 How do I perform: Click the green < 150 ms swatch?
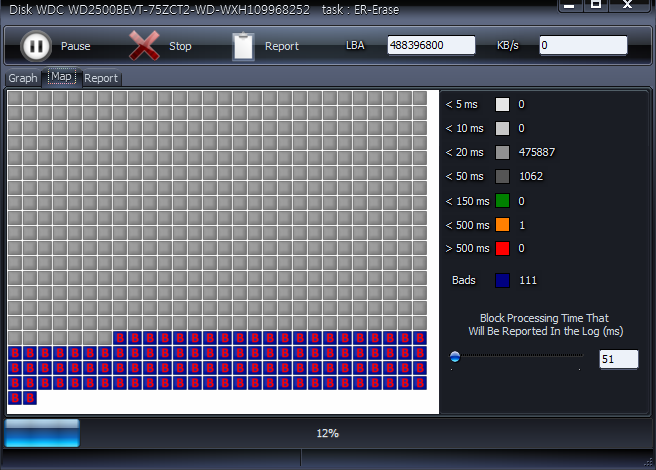[x=502, y=201]
